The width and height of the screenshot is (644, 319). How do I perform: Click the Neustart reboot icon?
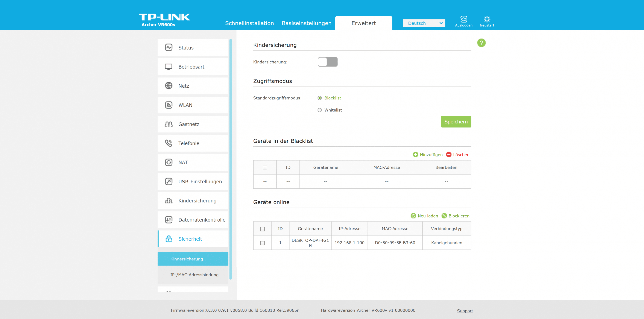[x=487, y=19]
